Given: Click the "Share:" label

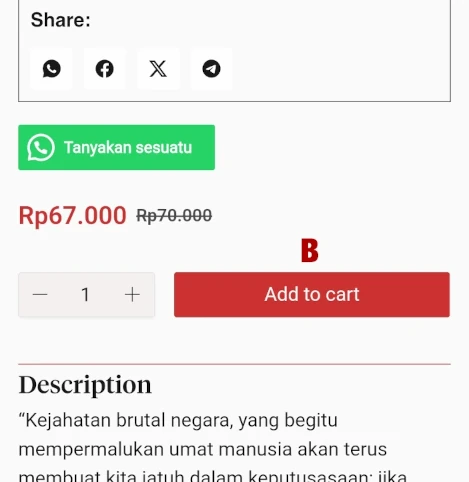Looking at the screenshot, I should coord(60,20).
